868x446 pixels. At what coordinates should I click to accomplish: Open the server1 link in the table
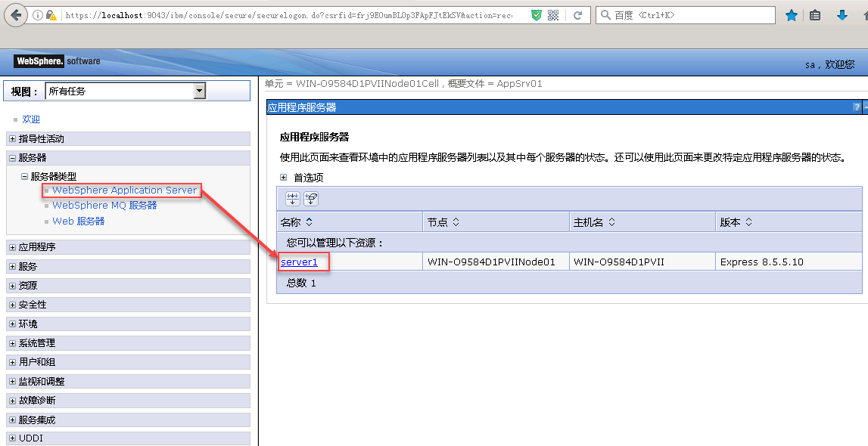(300, 262)
